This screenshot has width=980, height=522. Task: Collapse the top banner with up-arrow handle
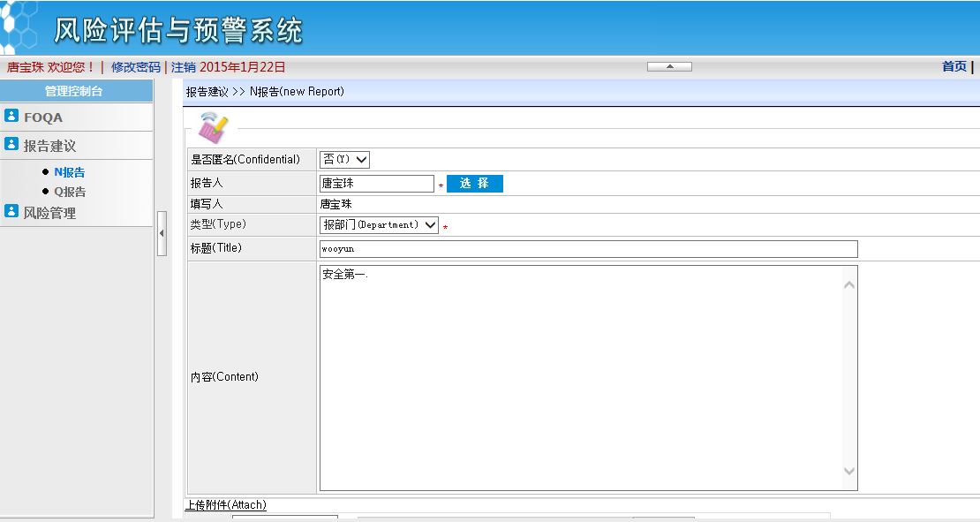tap(669, 66)
